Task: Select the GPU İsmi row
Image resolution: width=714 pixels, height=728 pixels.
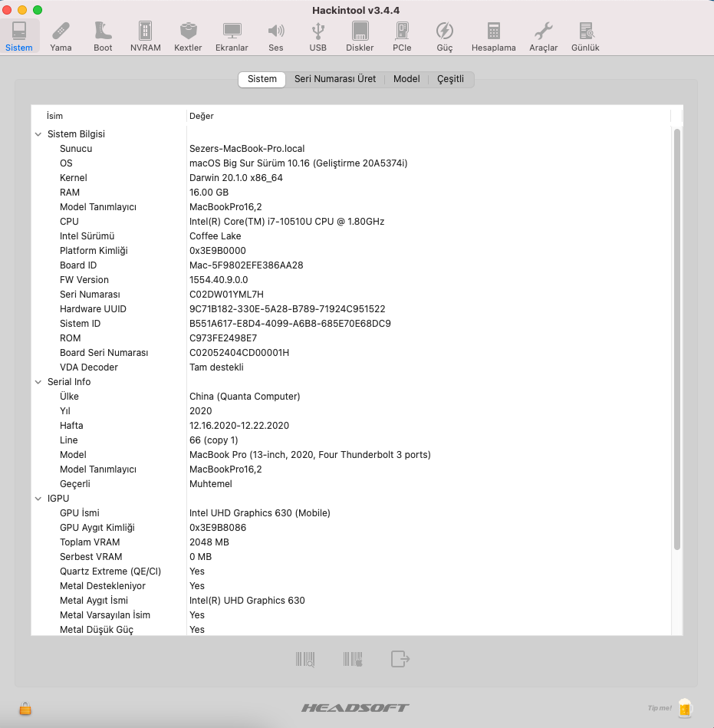Action: pos(351,513)
